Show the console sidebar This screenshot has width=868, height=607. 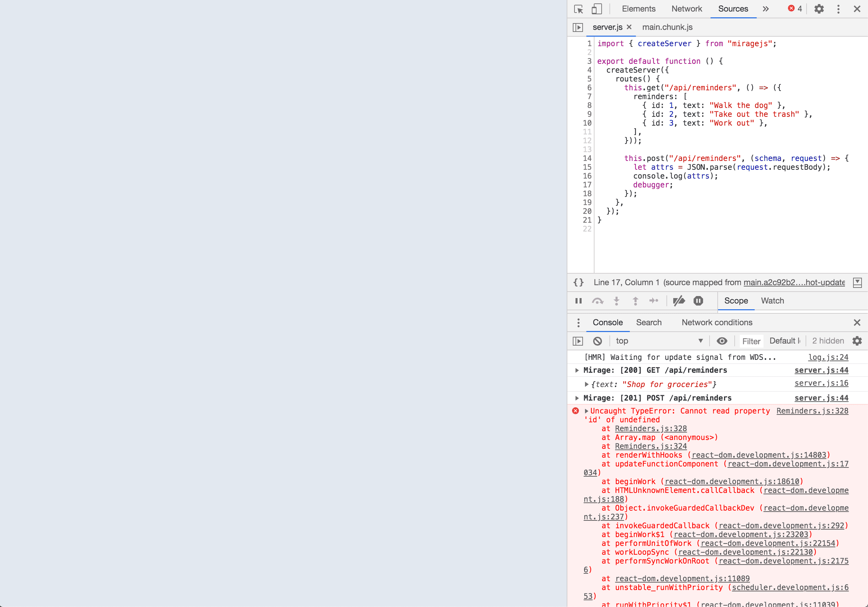pyautogui.click(x=578, y=341)
